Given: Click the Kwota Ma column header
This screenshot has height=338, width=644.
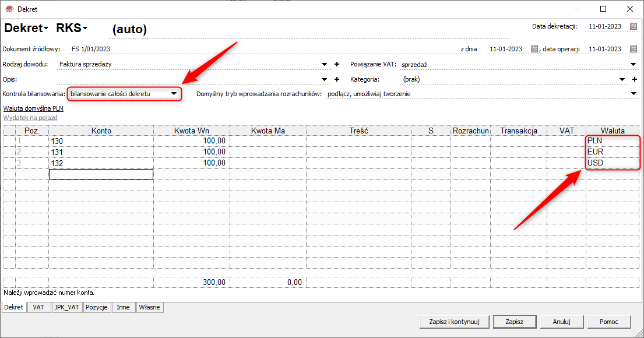Looking at the screenshot, I should 268,131.
